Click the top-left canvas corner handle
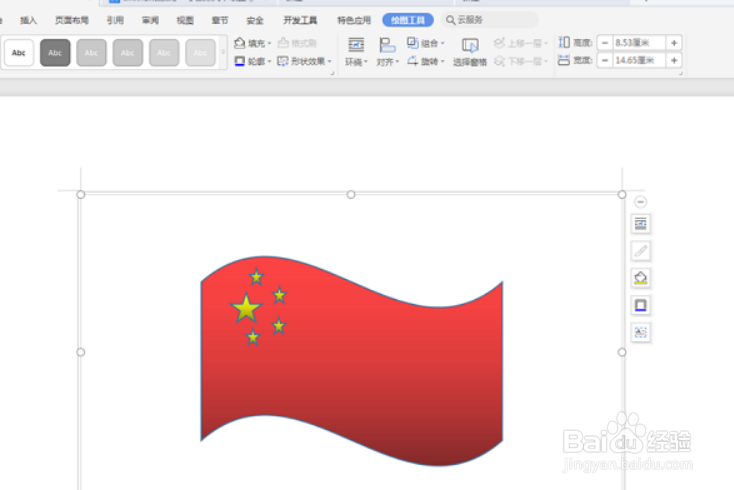The height and width of the screenshot is (490, 734). coord(81,195)
